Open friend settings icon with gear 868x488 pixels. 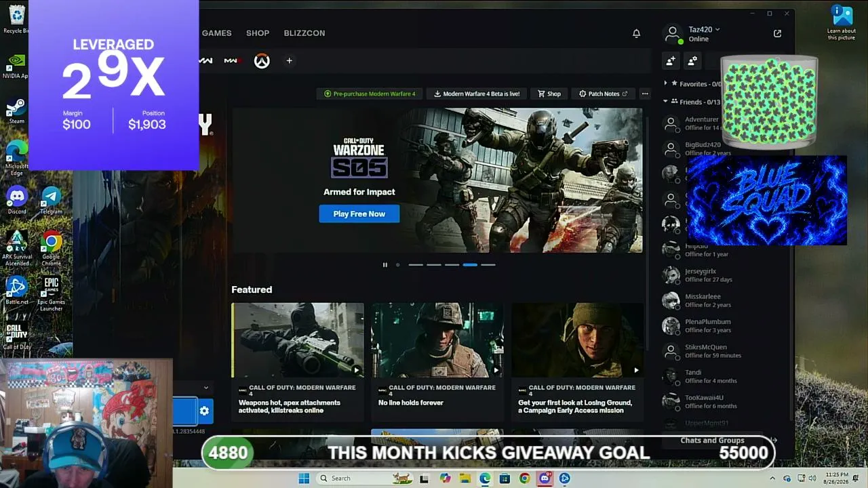(692, 61)
